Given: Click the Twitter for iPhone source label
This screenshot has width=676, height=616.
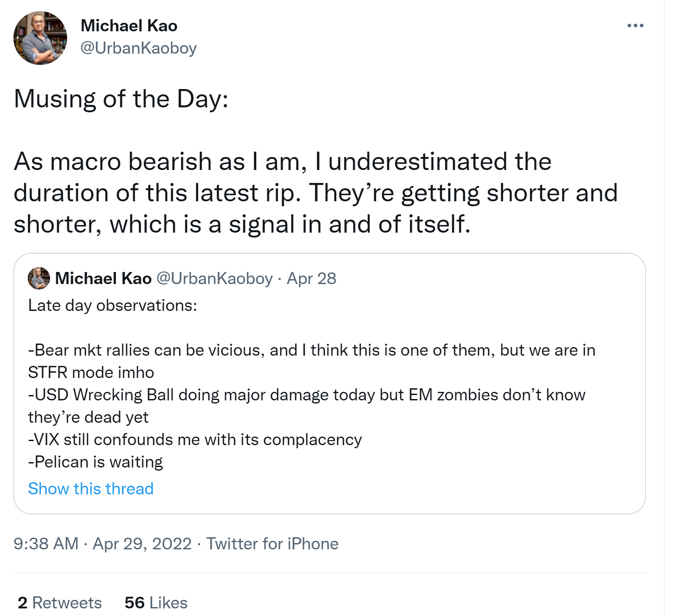Looking at the screenshot, I should (272, 544).
